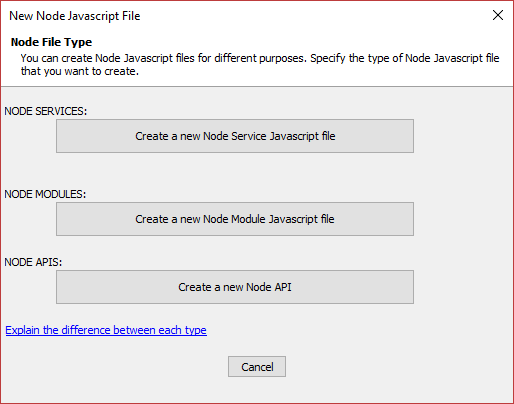Follow the blue help link about type differences
Screen dimensions: 514x404
tap(106, 330)
